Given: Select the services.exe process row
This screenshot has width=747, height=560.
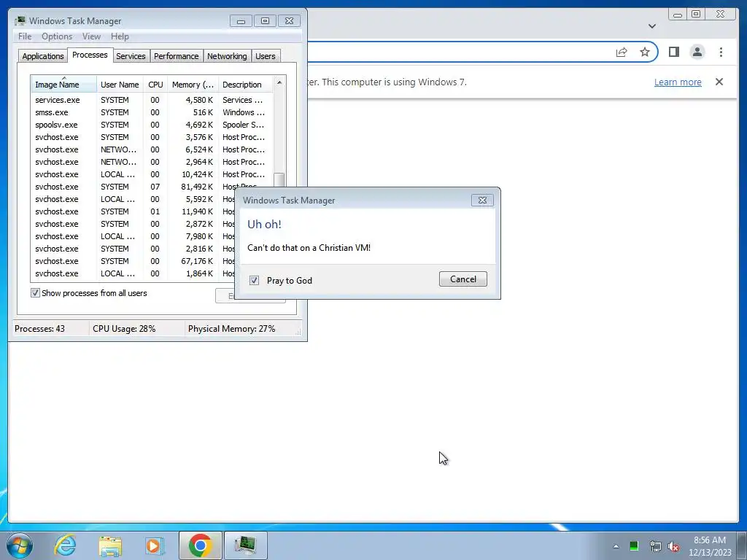Looking at the screenshot, I should [x=152, y=100].
